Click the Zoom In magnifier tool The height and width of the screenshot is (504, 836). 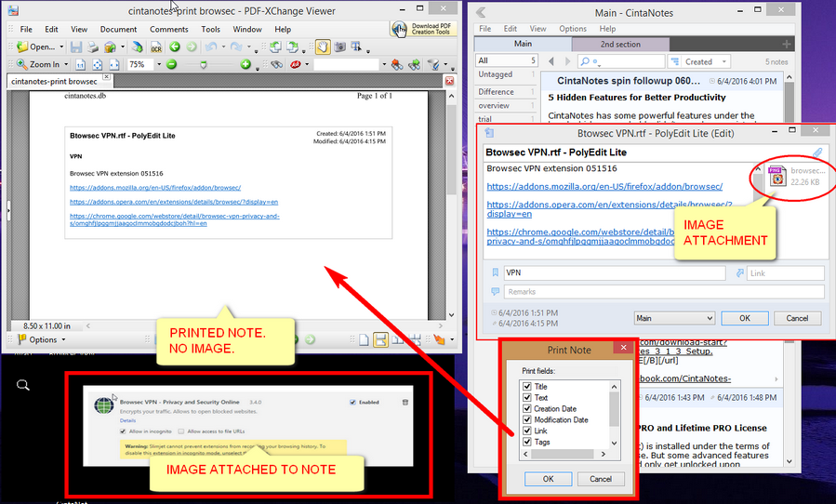tap(22, 64)
